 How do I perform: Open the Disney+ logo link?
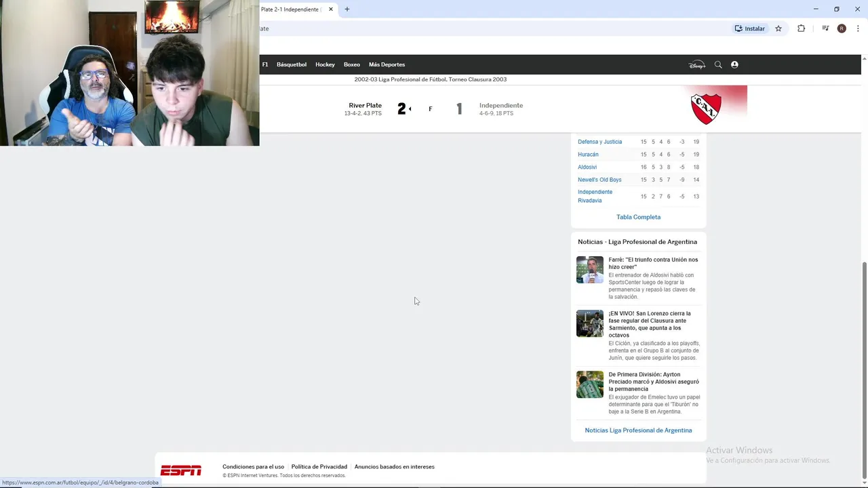tap(697, 65)
